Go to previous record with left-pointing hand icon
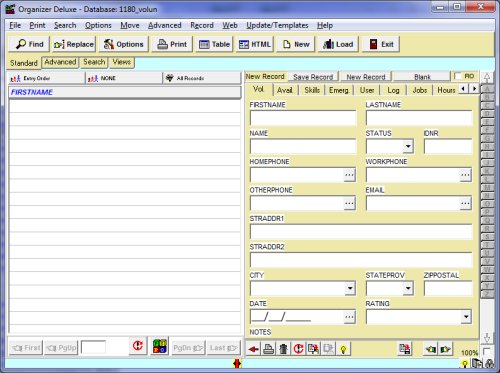The image size is (500, 373). (x=431, y=349)
